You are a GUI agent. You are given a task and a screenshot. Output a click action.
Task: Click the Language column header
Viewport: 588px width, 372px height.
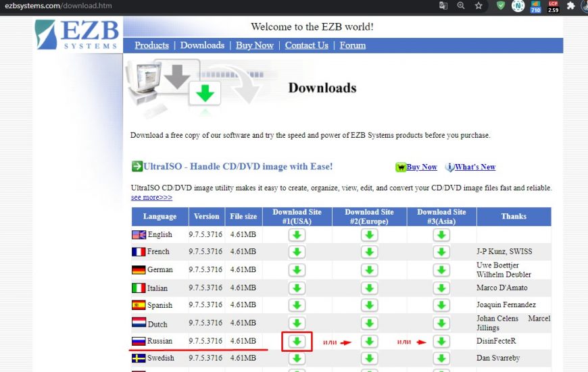[x=160, y=217]
